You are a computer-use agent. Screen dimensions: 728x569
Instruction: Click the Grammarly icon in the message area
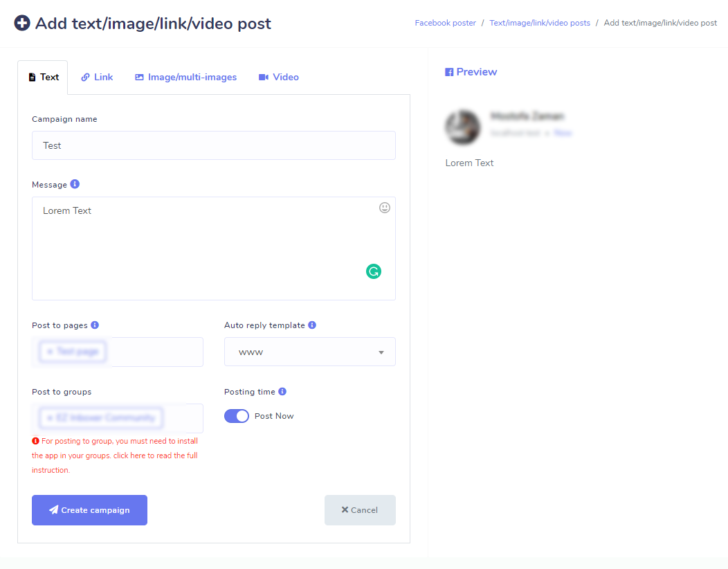pyautogui.click(x=374, y=271)
